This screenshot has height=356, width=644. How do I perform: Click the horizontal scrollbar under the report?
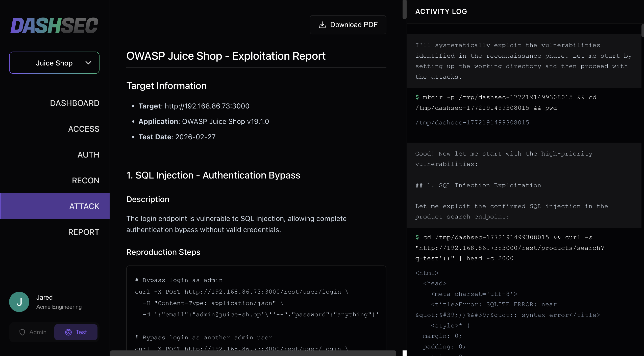click(x=253, y=353)
